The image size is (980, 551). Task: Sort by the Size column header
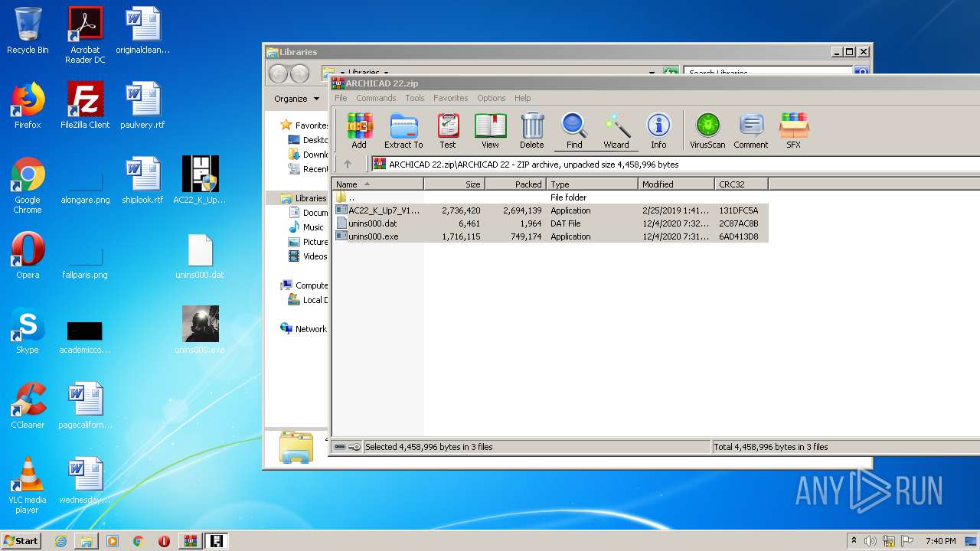point(455,184)
